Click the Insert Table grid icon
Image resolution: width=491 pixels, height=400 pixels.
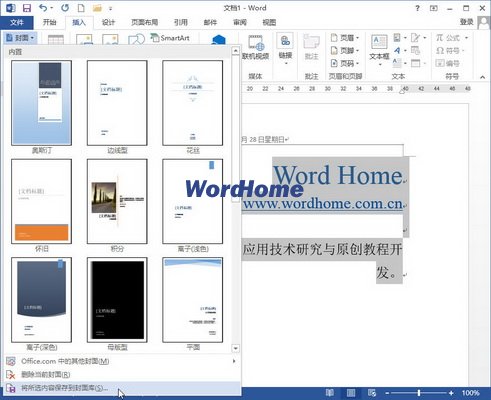[56, 40]
